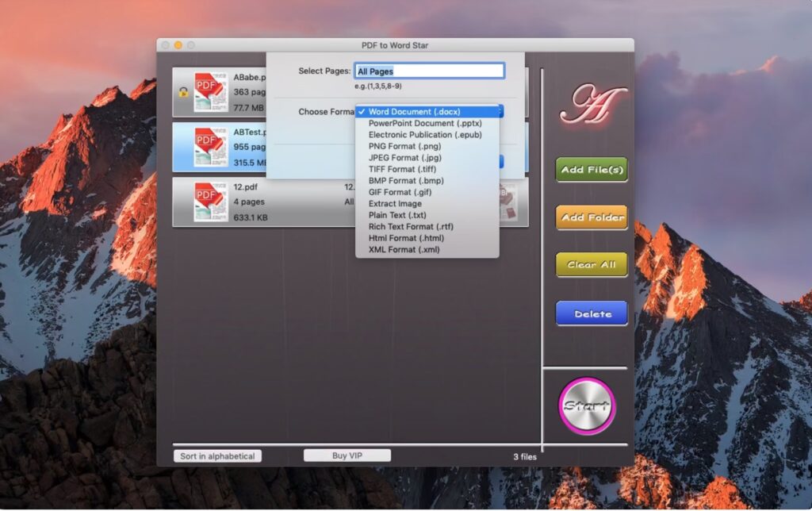Click the orange Add Folder button

(591, 217)
